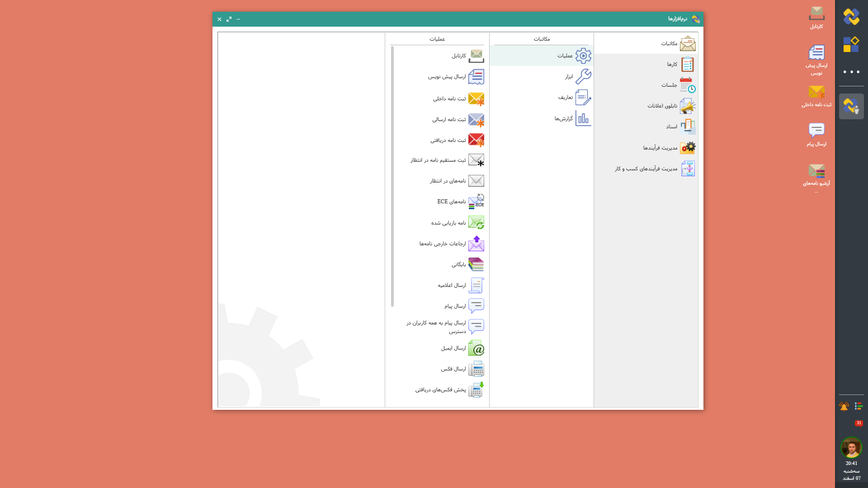
Task: Open the three dots more menu in sidebar
Action: click(x=851, y=72)
